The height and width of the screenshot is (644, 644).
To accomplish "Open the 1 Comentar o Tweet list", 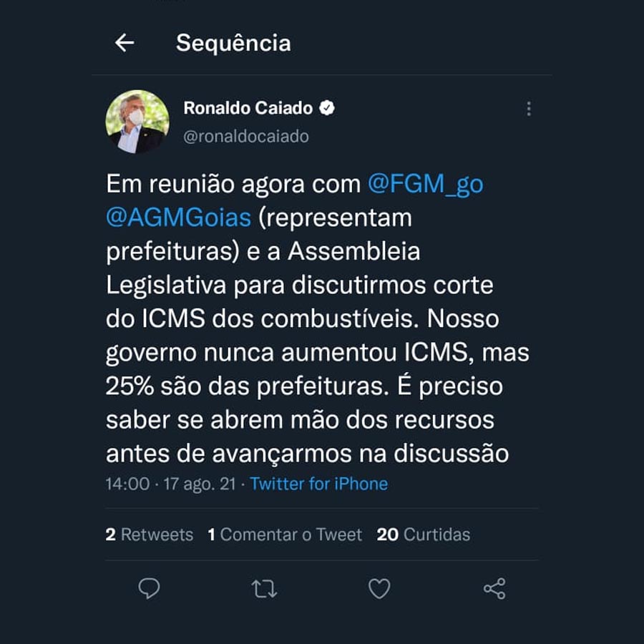I will coord(285,535).
